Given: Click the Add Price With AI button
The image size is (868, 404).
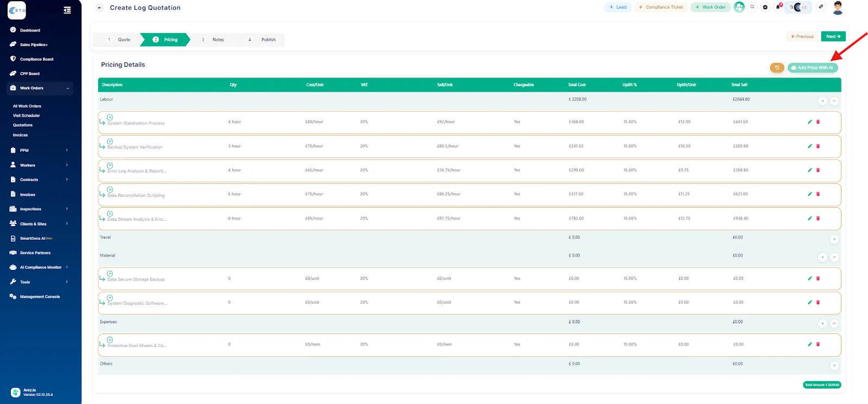Looking at the screenshot, I should 812,68.
